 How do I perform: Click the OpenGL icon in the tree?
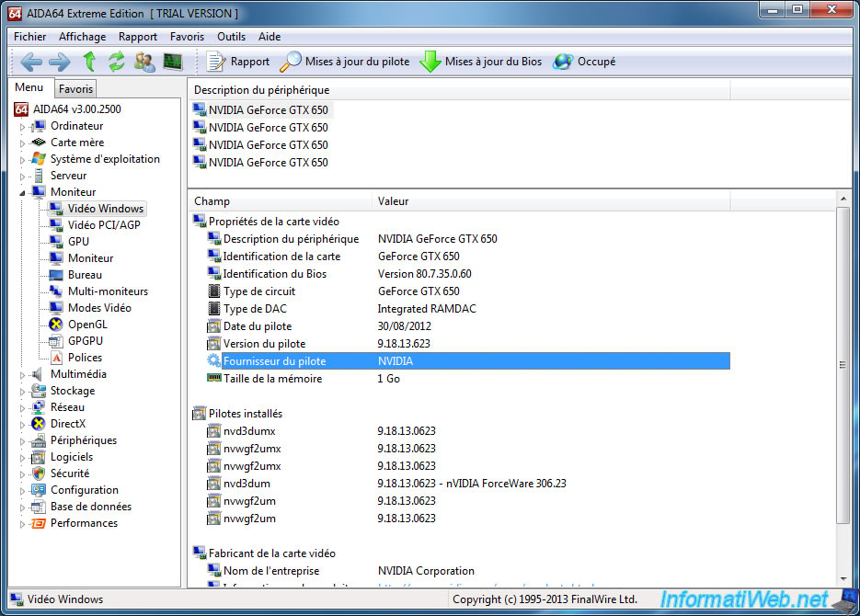click(x=56, y=325)
